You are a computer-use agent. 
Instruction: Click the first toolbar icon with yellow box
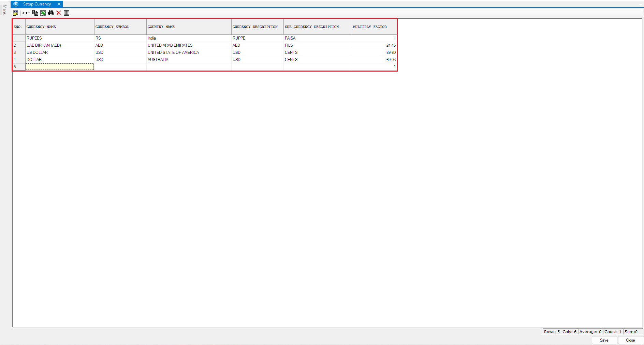[15, 13]
